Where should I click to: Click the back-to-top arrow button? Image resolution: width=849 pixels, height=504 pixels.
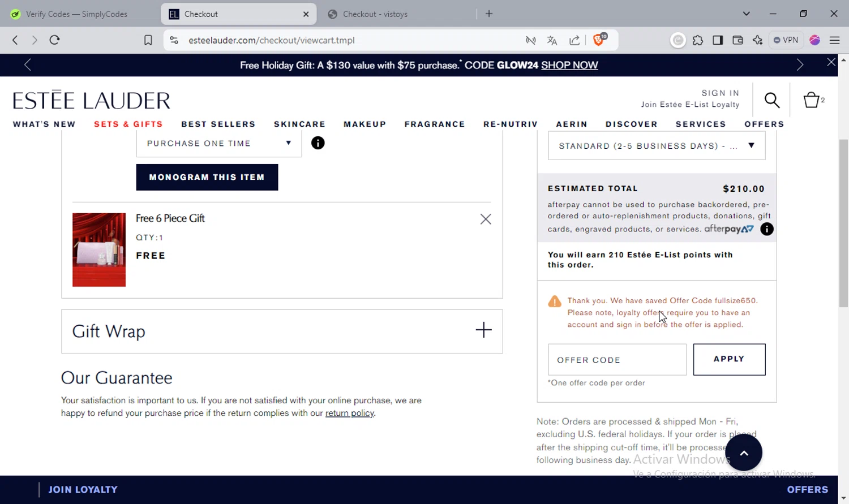click(x=744, y=453)
